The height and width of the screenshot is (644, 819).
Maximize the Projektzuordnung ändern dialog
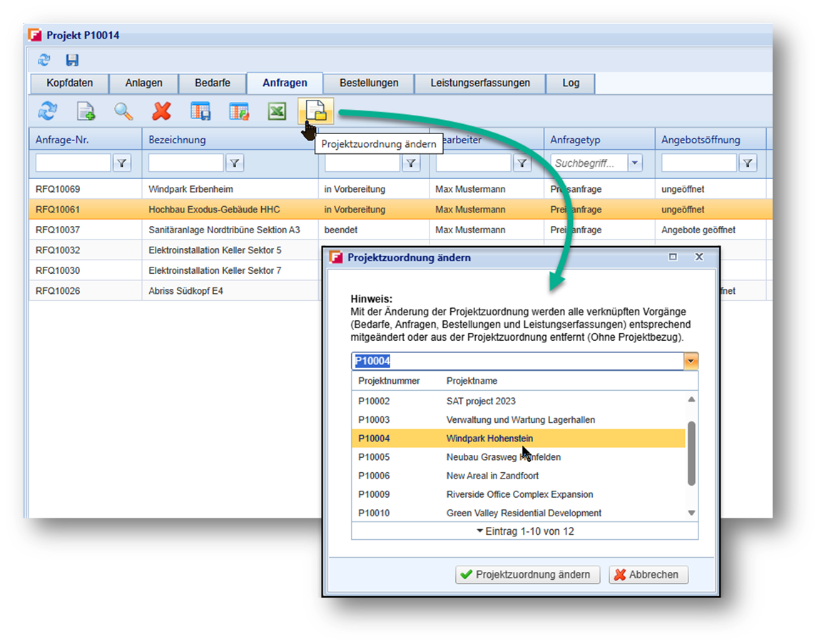tap(673, 257)
